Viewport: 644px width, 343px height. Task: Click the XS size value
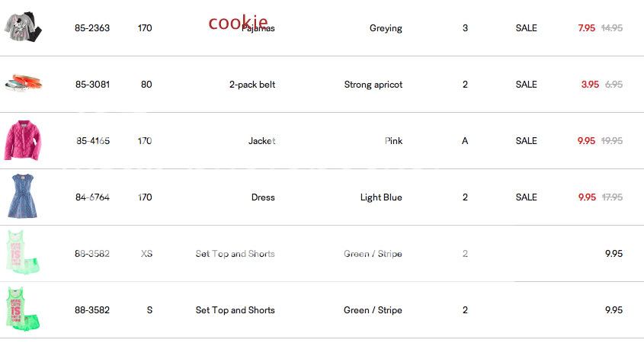(146, 254)
